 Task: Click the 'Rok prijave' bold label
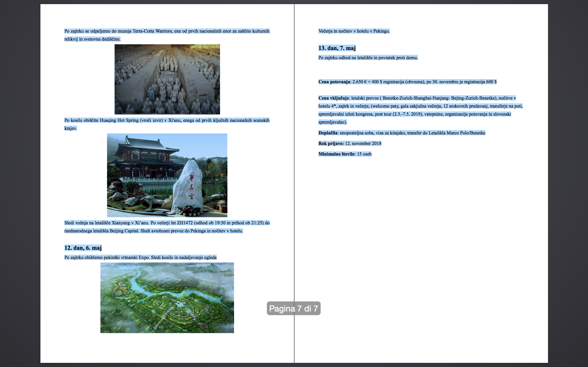pos(331,143)
